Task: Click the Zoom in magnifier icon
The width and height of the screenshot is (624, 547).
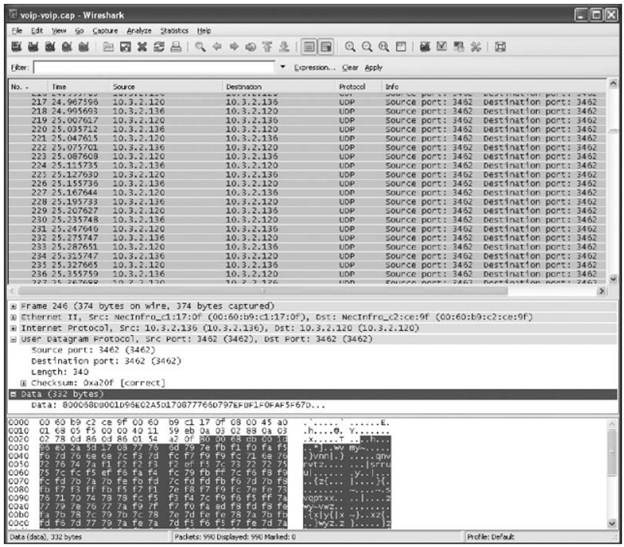Action: [x=351, y=47]
